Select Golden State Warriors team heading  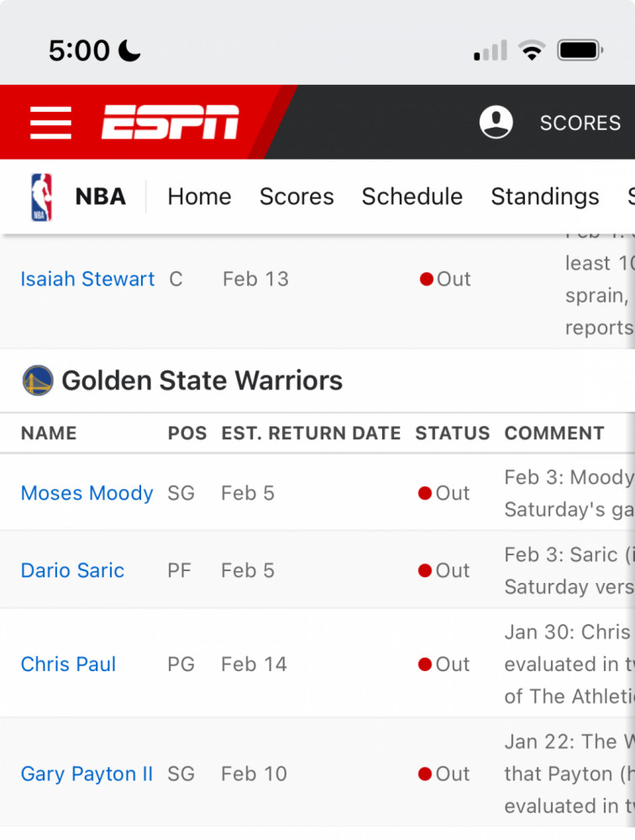(202, 381)
